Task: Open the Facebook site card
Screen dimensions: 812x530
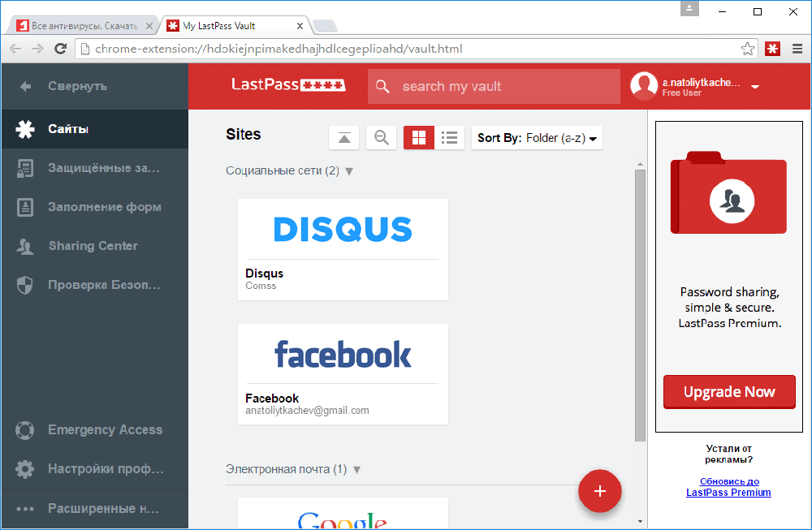Action: click(x=343, y=374)
